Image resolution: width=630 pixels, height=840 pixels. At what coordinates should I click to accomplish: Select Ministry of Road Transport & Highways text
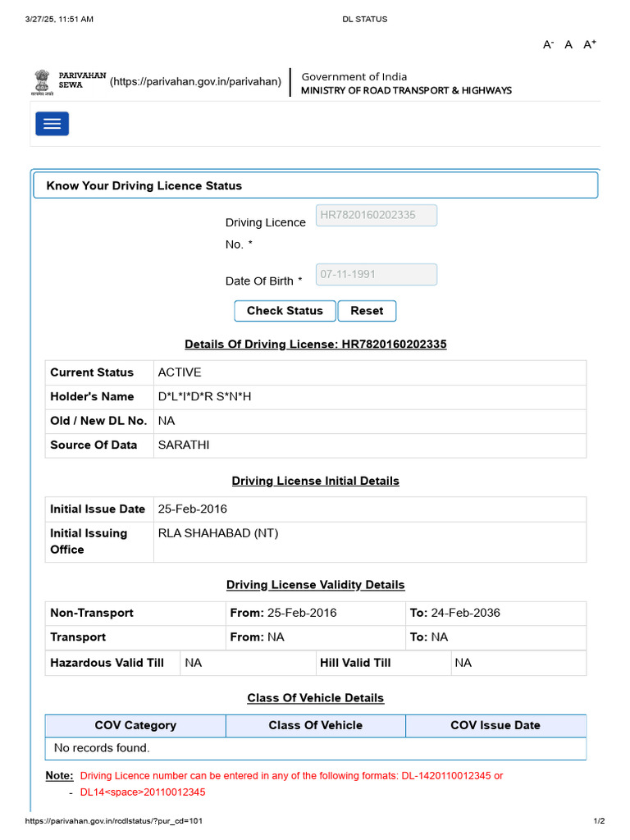(406, 90)
